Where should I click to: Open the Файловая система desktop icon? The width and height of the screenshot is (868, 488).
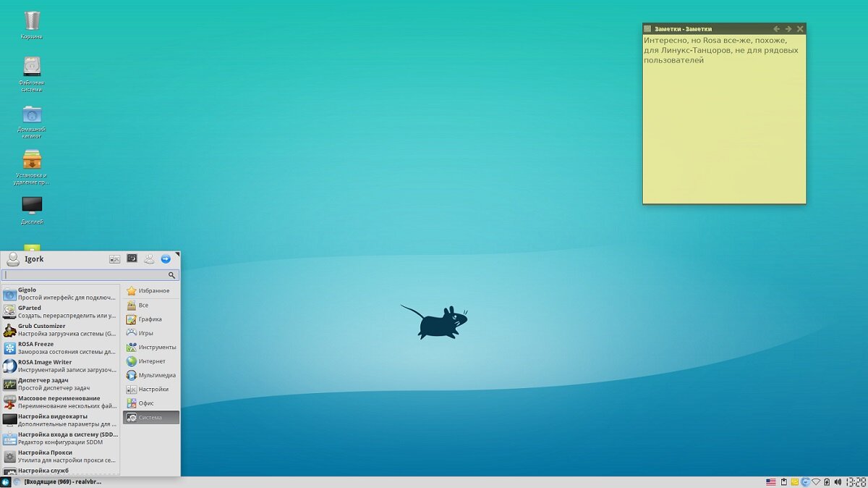(32, 75)
